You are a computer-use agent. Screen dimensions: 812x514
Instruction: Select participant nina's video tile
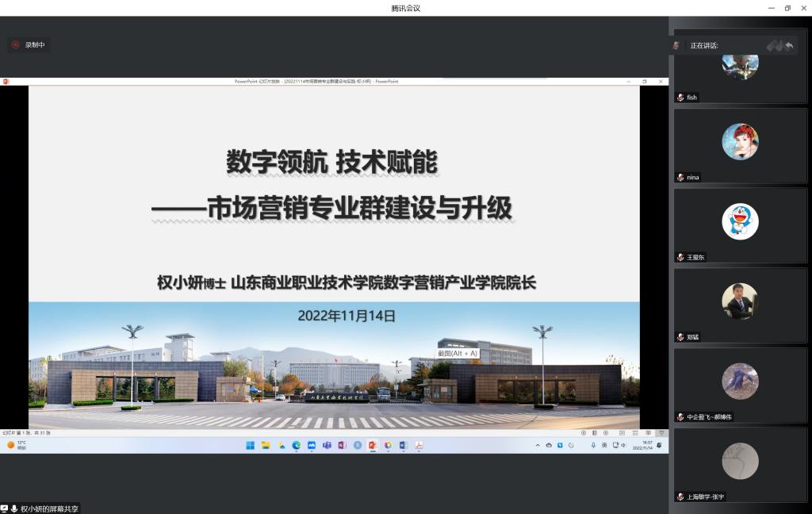pyautogui.click(x=740, y=145)
